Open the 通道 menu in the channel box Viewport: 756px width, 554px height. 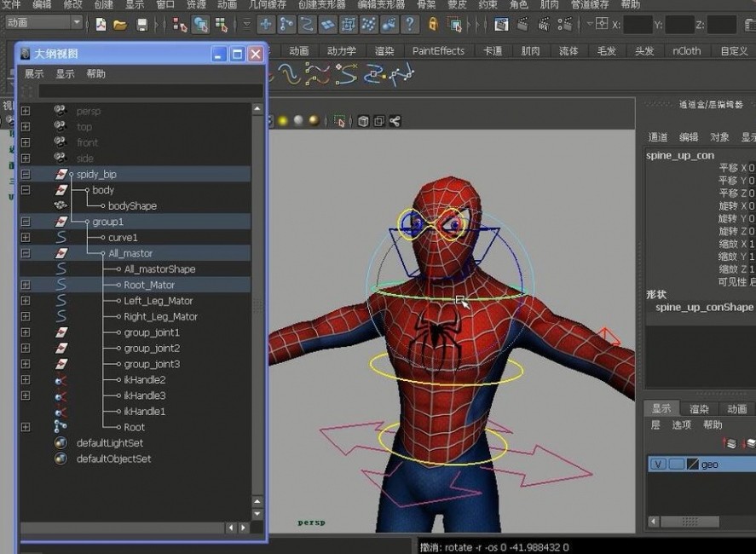pos(658,137)
